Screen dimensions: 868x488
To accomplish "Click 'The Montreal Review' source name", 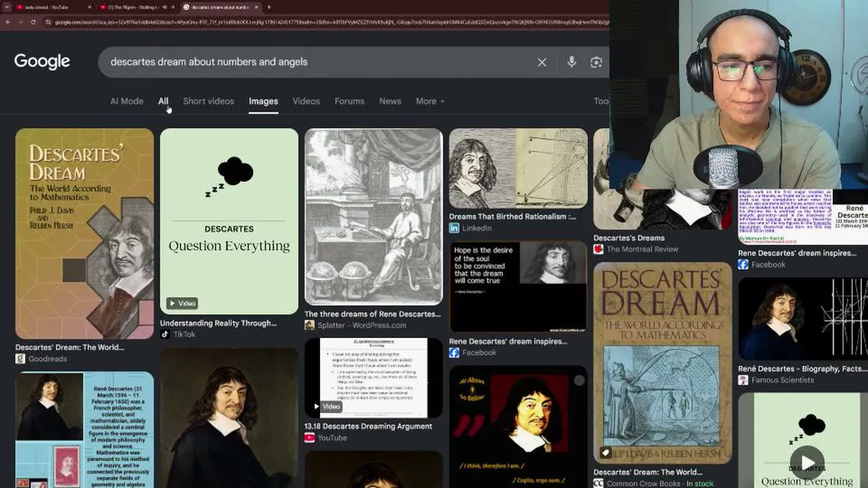I will 643,249.
